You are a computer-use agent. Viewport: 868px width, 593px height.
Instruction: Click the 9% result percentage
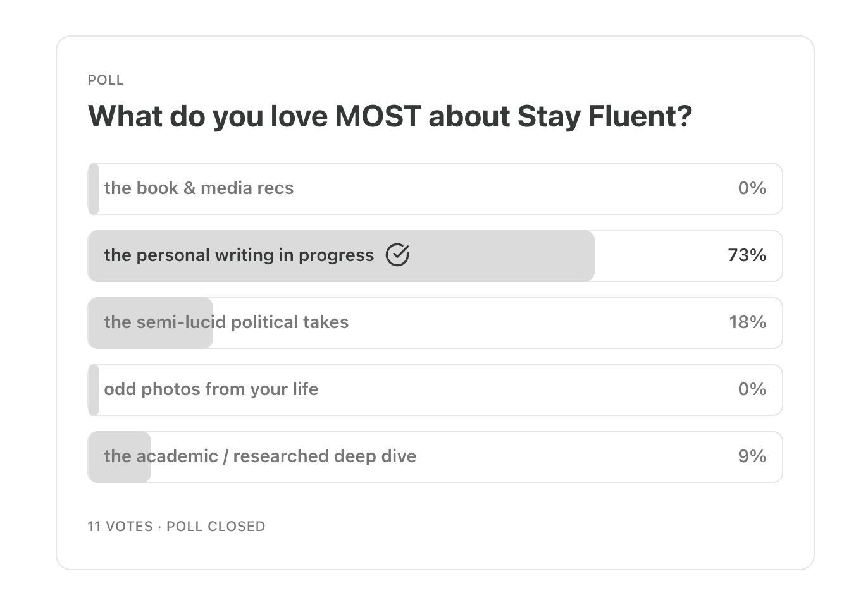point(752,456)
